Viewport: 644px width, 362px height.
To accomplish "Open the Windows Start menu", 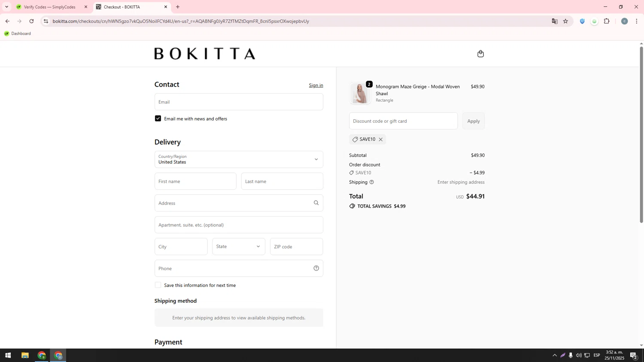I will click(x=8, y=355).
